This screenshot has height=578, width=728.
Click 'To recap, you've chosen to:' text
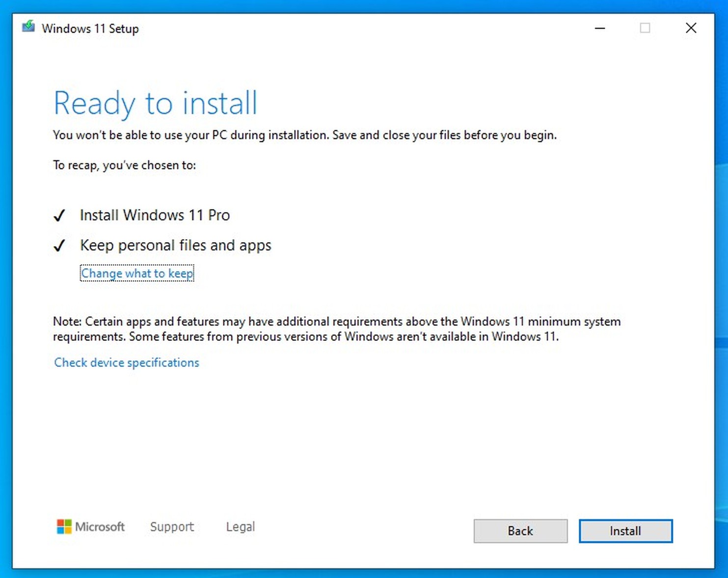[124, 165]
